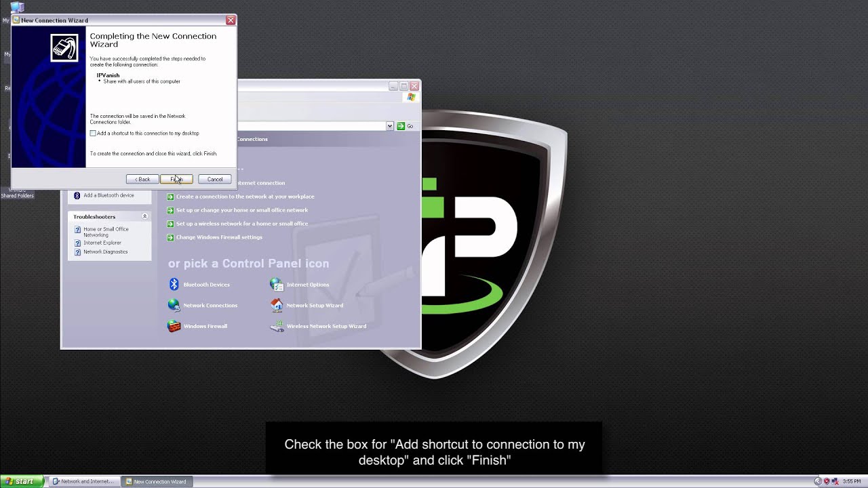This screenshot has height=488, width=868.
Task: Click Set up or change your home or small office network
Action: coord(242,210)
